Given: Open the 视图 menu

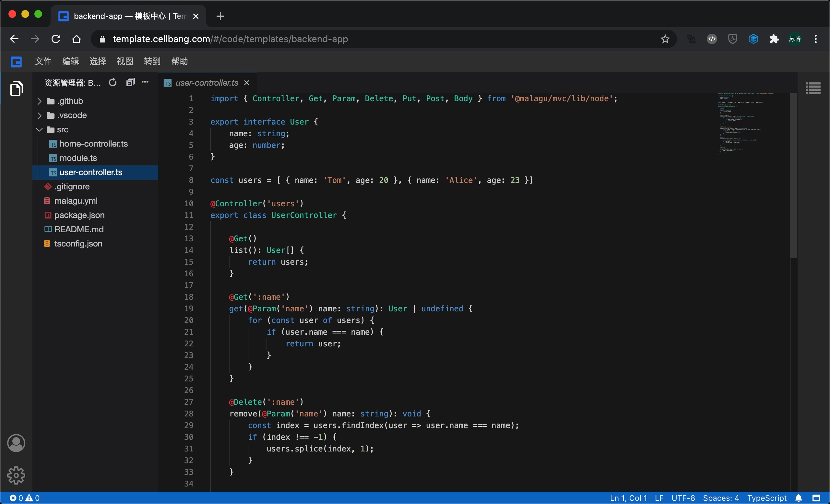Looking at the screenshot, I should [125, 61].
